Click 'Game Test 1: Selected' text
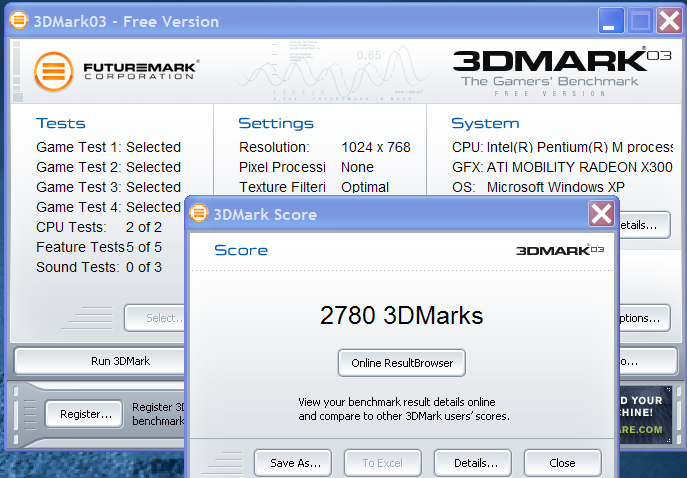This screenshot has height=478, width=687. point(108,147)
